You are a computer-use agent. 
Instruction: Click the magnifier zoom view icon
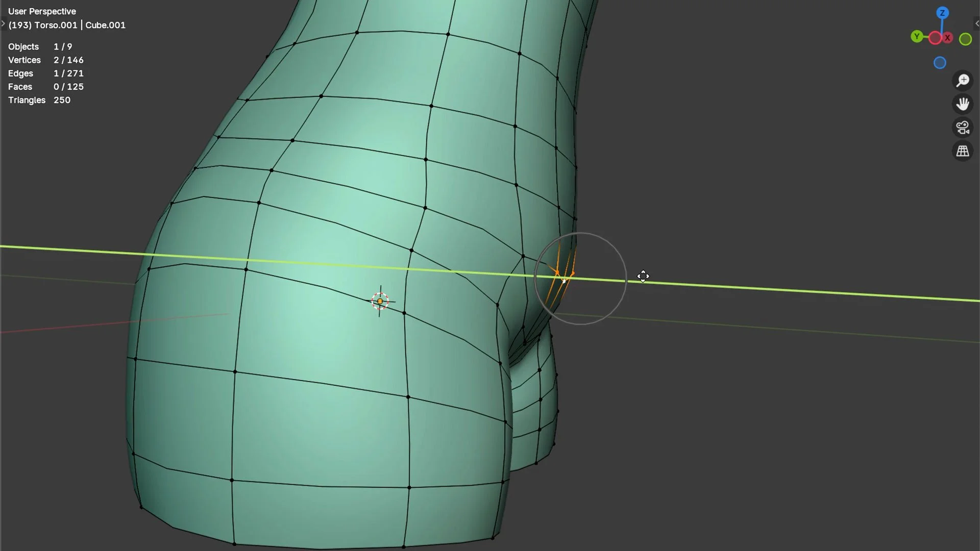tap(963, 81)
